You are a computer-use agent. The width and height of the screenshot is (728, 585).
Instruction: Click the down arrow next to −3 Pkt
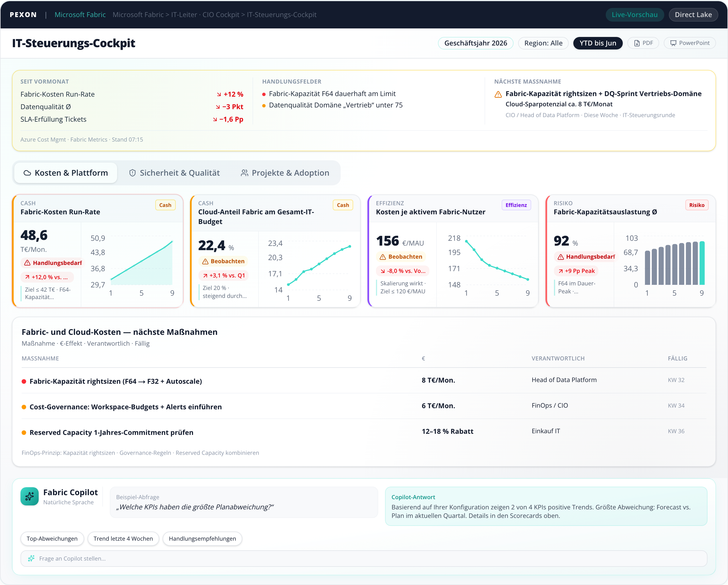(218, 107)
